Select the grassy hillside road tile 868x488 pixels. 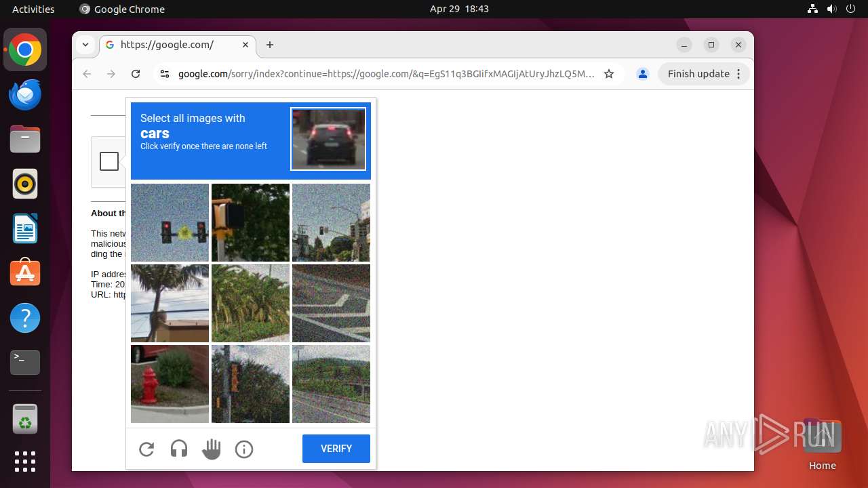[x=331, y=384]
